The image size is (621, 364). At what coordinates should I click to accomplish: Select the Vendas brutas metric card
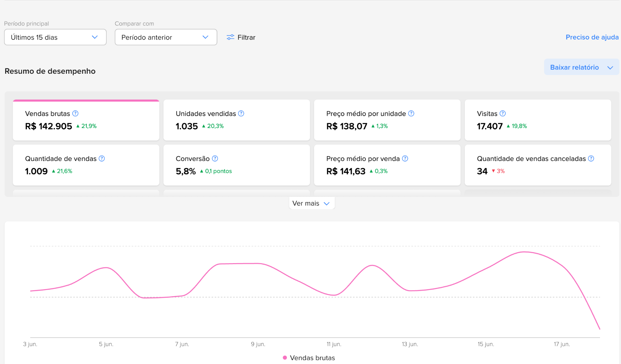(86, 120)
